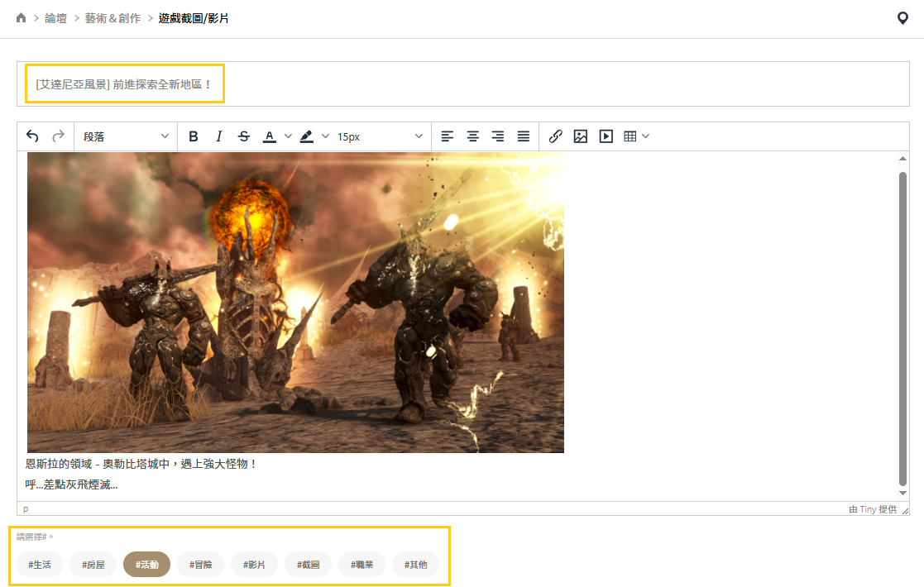Select the #其他 tag
This screenshot has width=924, height=587.
click(415, 565)
